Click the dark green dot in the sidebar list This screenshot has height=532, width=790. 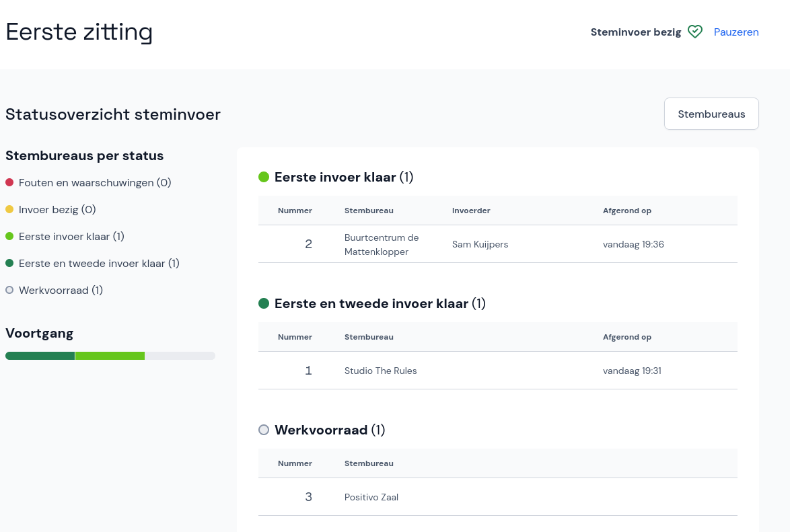click(9, 264)
